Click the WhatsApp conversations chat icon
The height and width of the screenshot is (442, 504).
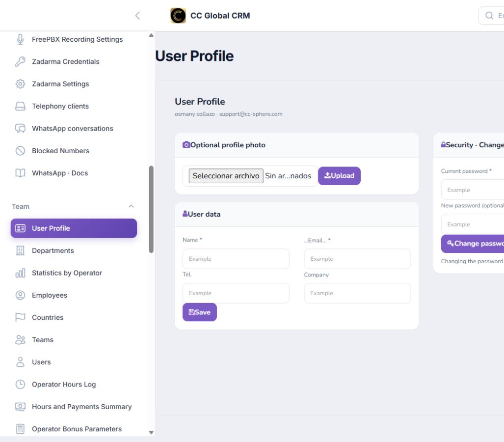pos(20,128)
